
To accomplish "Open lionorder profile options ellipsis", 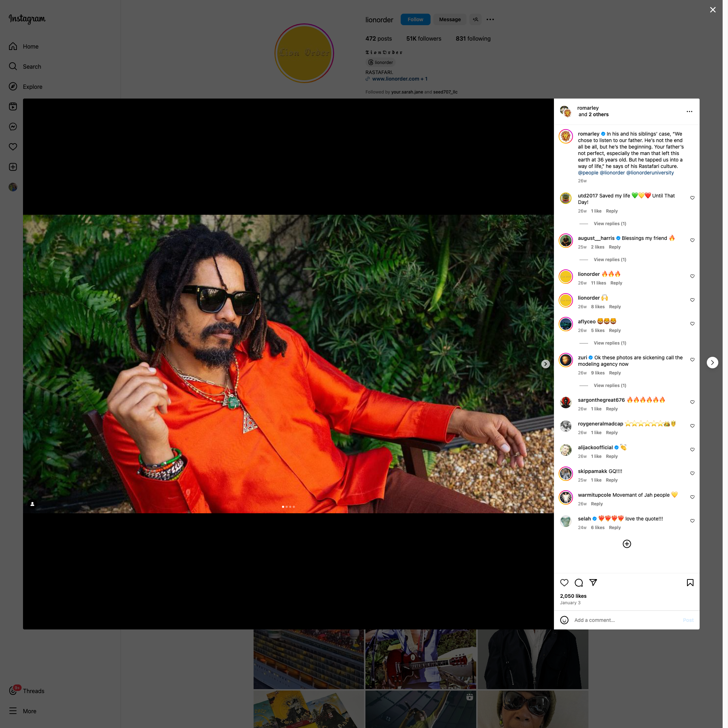I will [490, 19].
